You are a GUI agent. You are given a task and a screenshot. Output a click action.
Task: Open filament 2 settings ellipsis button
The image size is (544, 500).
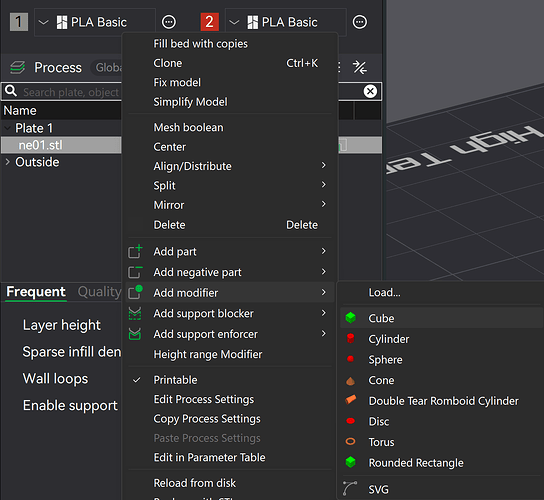[x=360, y=22]
